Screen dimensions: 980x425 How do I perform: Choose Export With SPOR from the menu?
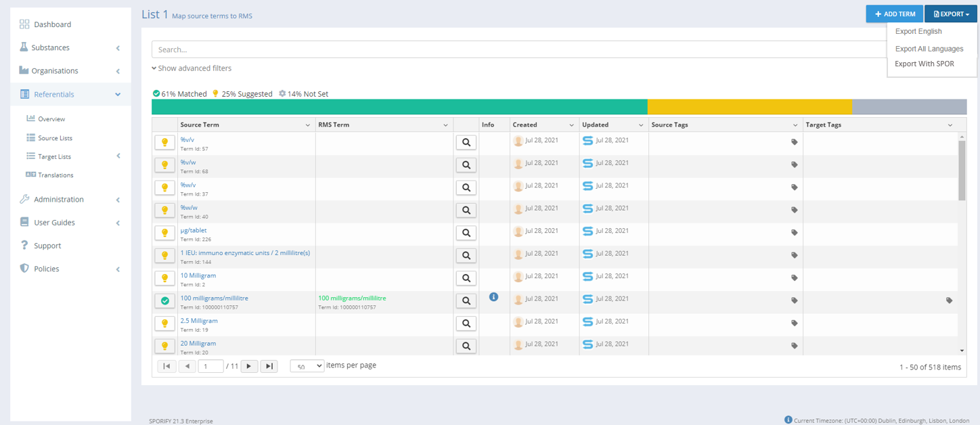pos(924,64)
